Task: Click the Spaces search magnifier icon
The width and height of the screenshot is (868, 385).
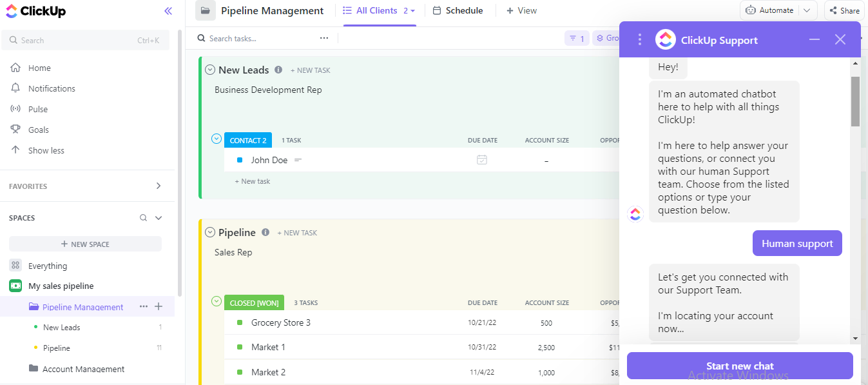Action: (x=143, y=218)
